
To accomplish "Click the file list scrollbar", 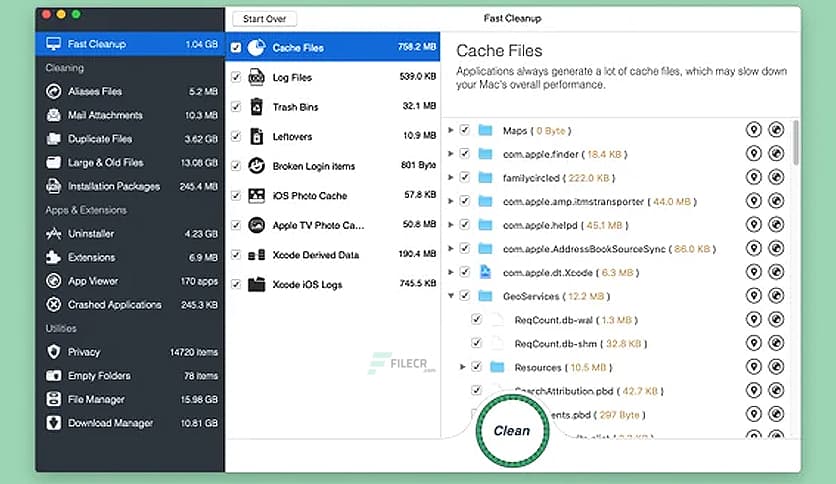I will coord(795,142).
